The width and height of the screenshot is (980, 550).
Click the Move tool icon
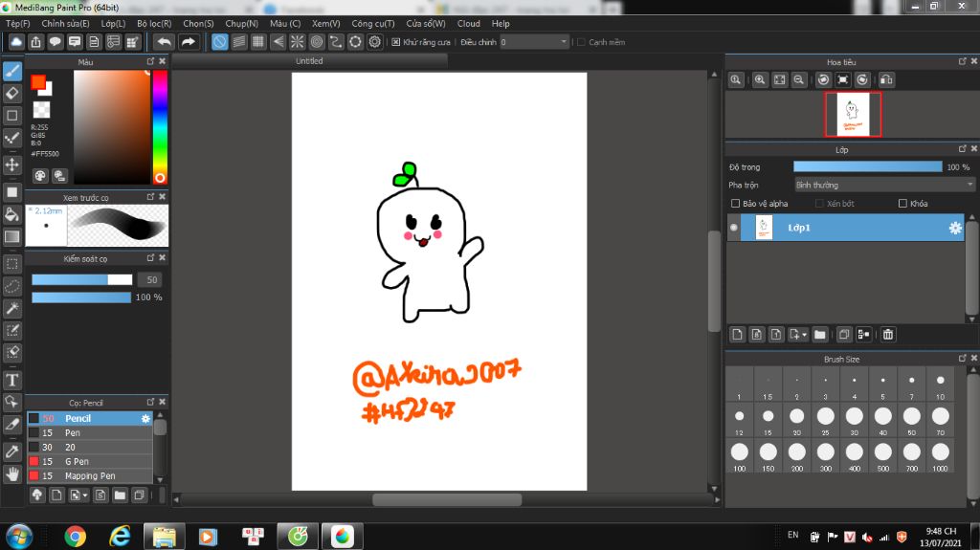12,165
